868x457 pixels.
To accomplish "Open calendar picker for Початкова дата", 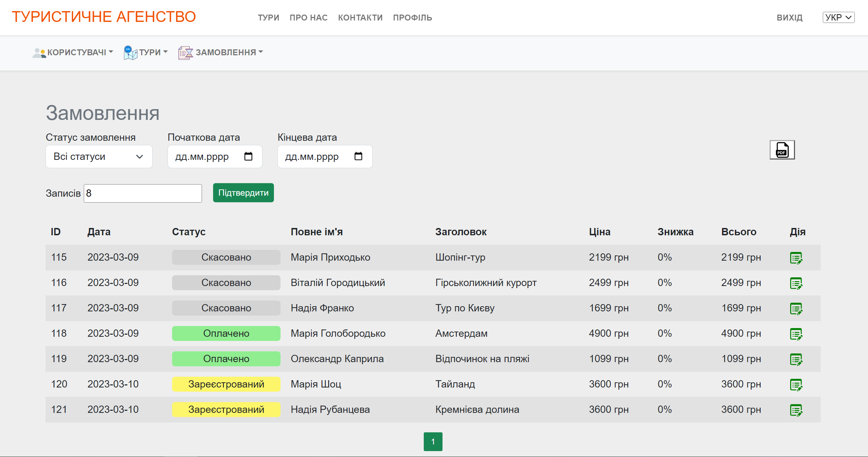I will 248,156.
